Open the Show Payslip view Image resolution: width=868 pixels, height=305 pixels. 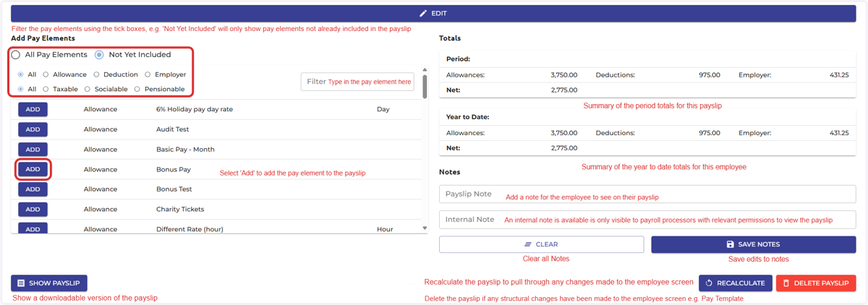49,283
